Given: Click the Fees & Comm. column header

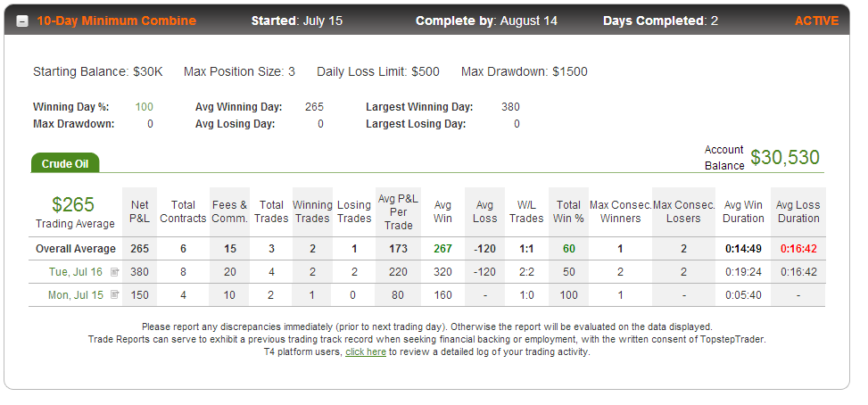Looking at the screenshot, I should [230, 212].
